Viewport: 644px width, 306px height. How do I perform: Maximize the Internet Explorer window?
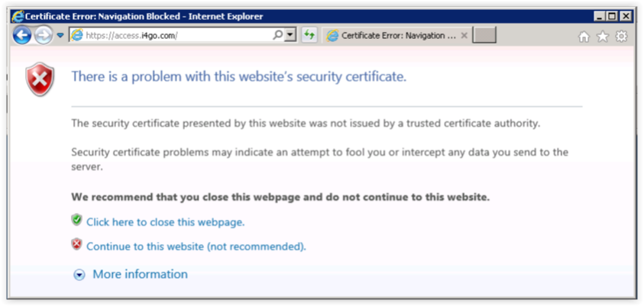pyautogui.click(x=613, y=17)
